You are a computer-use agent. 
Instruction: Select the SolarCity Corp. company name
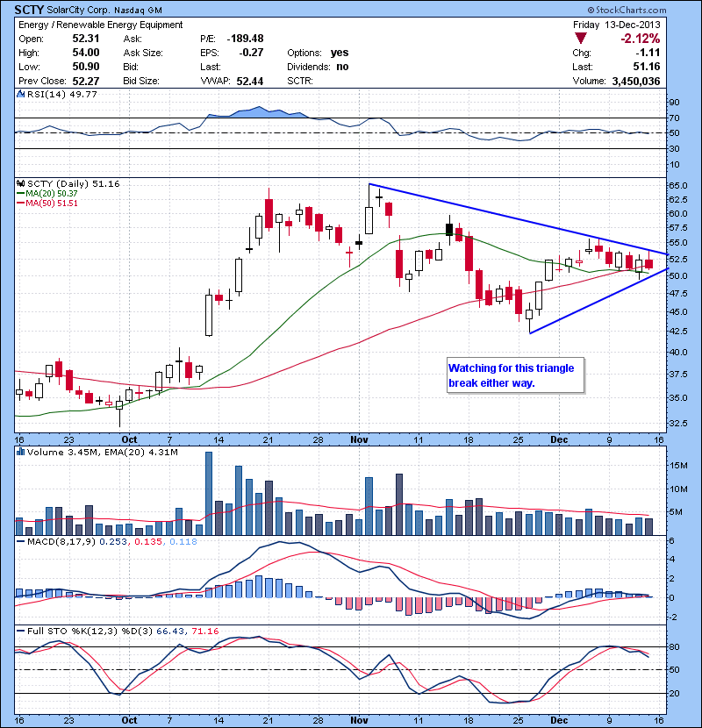[x=78, y=11]
